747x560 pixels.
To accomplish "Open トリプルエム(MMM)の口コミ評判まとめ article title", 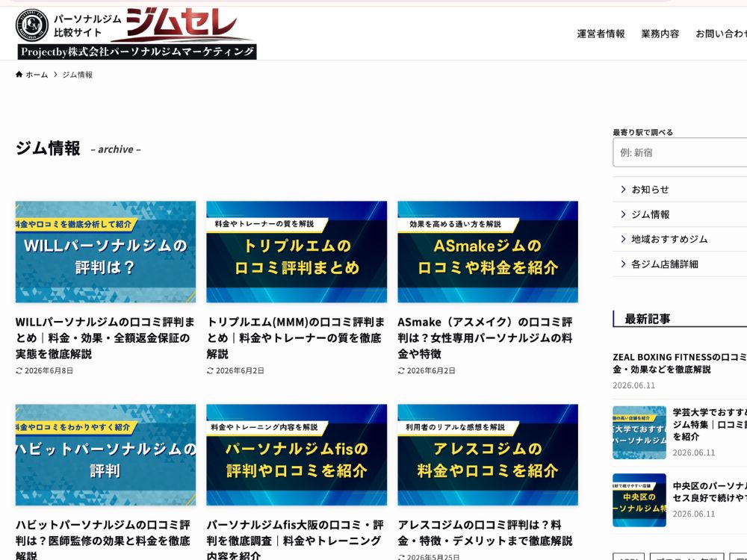I will click(x=297, y=338).
